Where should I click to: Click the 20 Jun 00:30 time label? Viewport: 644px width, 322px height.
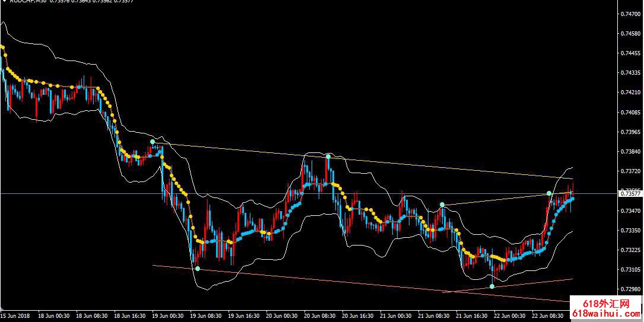(x=282, y=316)
